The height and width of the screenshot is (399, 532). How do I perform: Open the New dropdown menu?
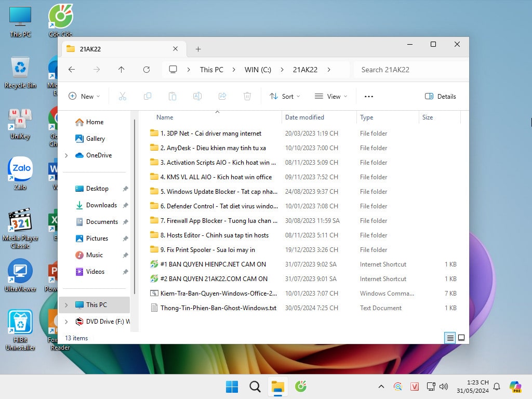coord(85,96)
